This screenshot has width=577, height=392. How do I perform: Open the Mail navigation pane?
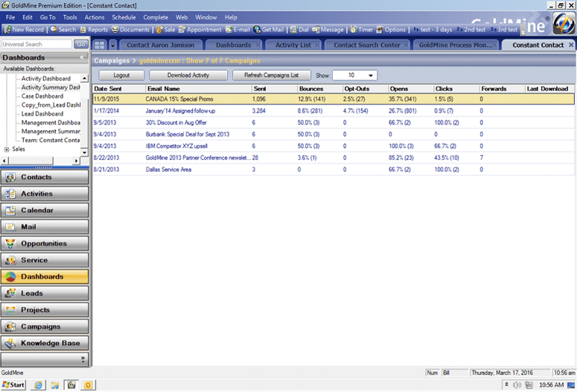click(45, 227)
